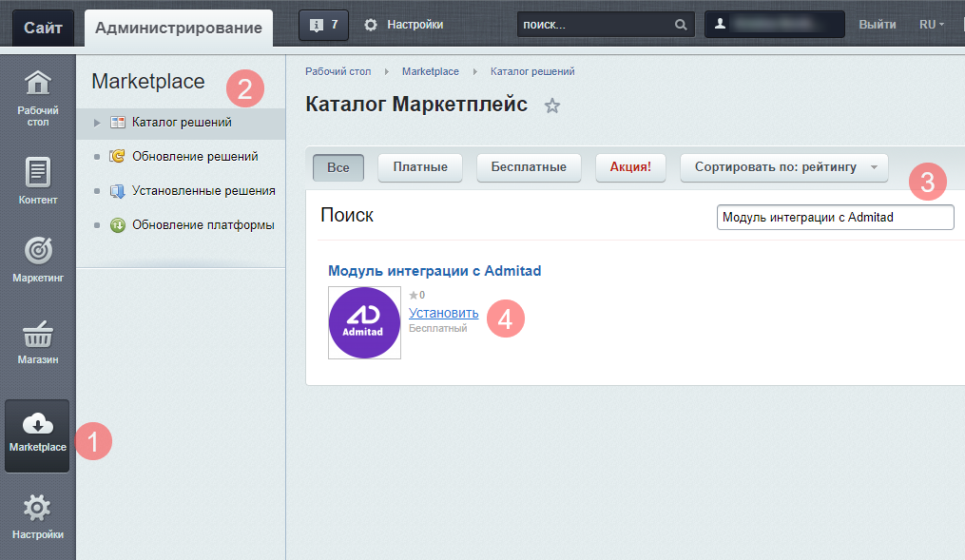965x560 pixels.
Task: Switch to the Администрирование tab
Action: [x=179, y=28]
